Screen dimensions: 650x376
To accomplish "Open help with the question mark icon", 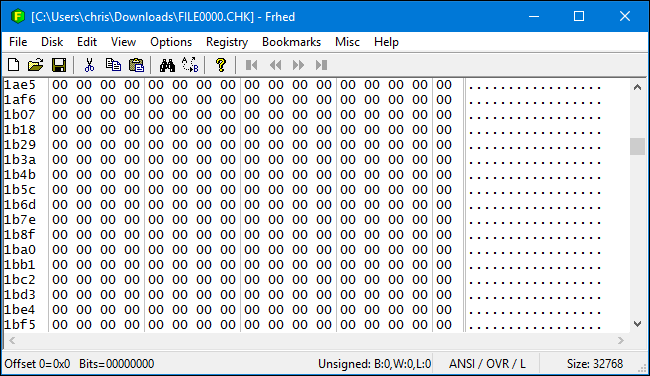I will point(221,65).
